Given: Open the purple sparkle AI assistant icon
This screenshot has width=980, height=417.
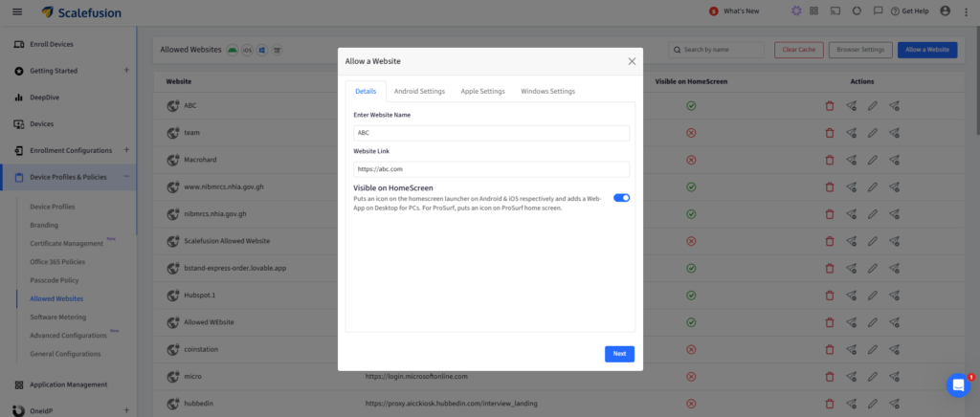Looking at the screenshot, I should [795, 11].
